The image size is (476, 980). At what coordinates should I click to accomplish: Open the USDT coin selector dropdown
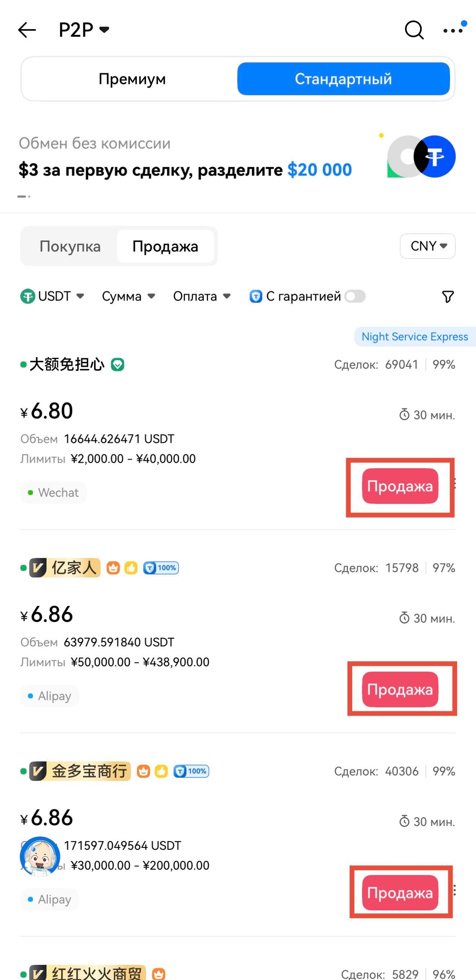tap(53, 296)
